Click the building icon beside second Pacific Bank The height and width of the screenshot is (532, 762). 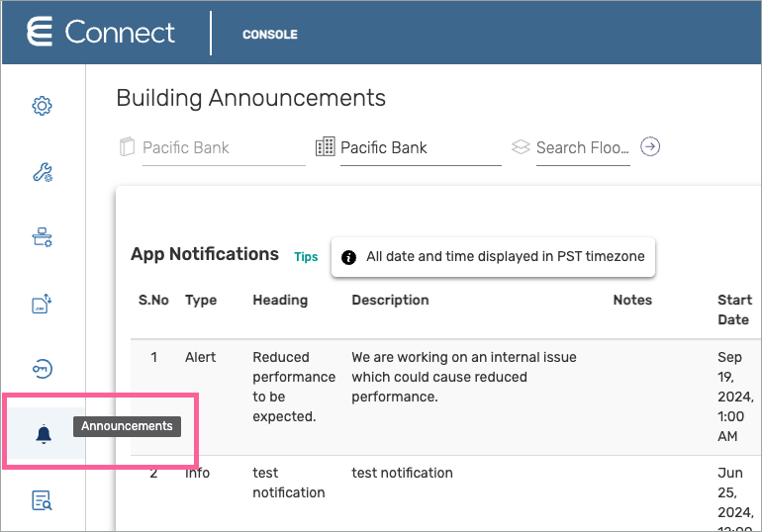point(326,146)
